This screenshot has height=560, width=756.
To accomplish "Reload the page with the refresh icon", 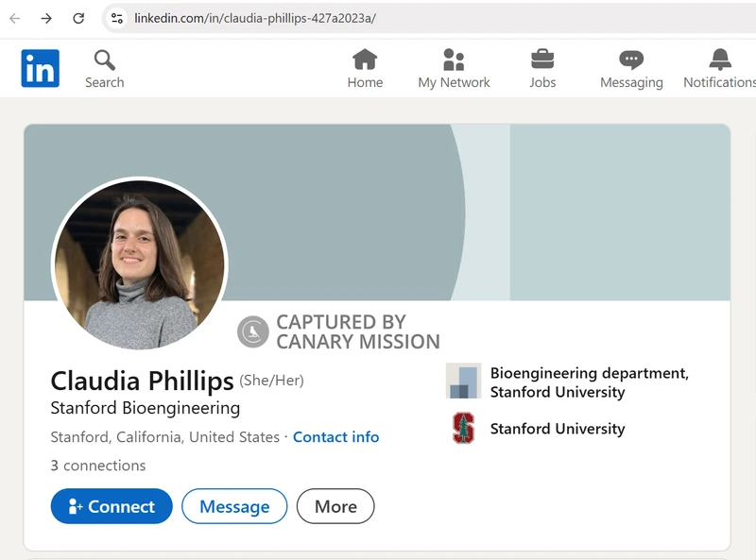I will (x=78, y=18).
